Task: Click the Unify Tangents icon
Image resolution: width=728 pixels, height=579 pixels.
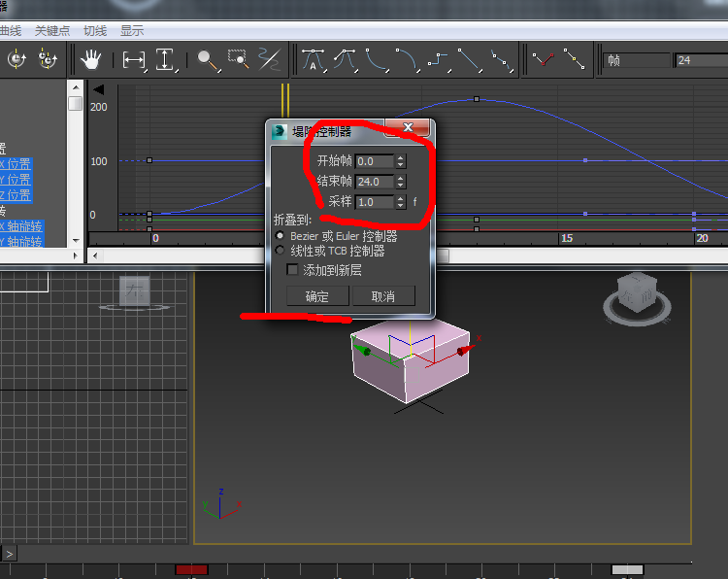Action: point(575,59)
